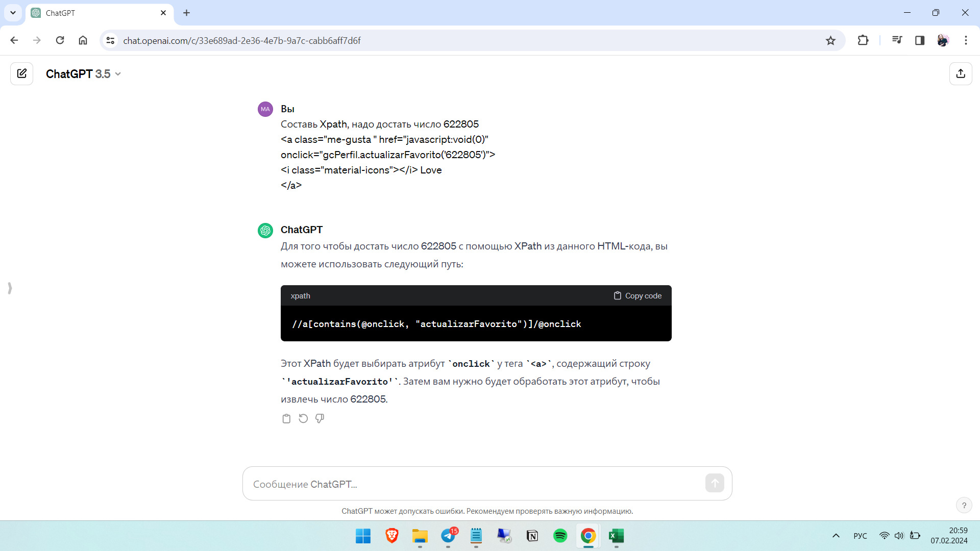Open the ChatGPT 3.5 model selector
This screenshot has height=551, width=980.
[83, 74]
